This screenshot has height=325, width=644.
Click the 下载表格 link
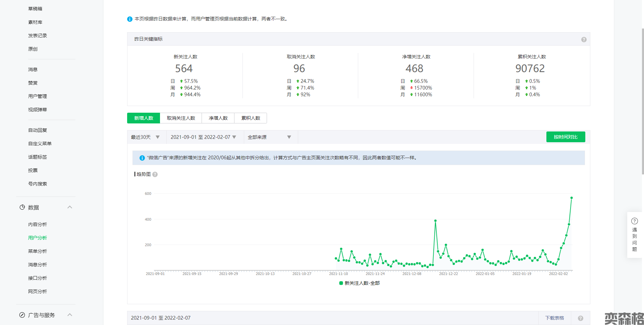pos(554,318)
